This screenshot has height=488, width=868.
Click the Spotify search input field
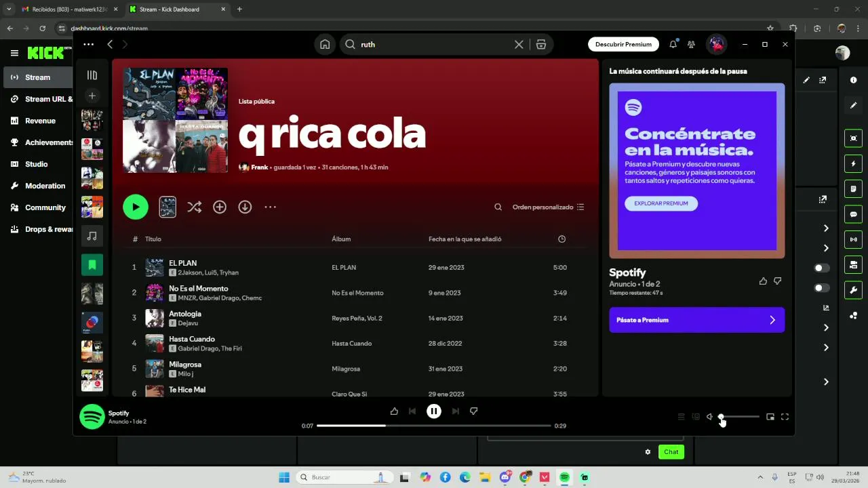434,44
